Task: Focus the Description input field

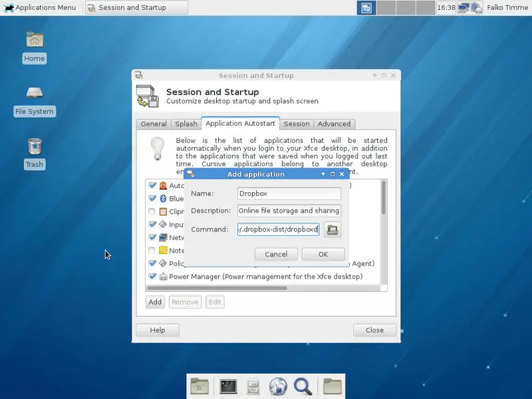Action: [x=289, y=211]
